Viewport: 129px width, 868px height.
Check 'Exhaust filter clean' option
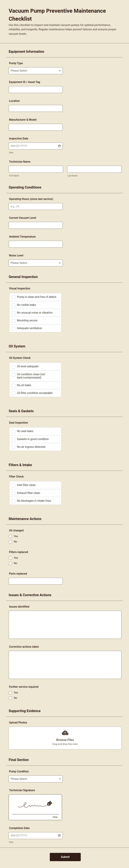(x=13, y=493)
